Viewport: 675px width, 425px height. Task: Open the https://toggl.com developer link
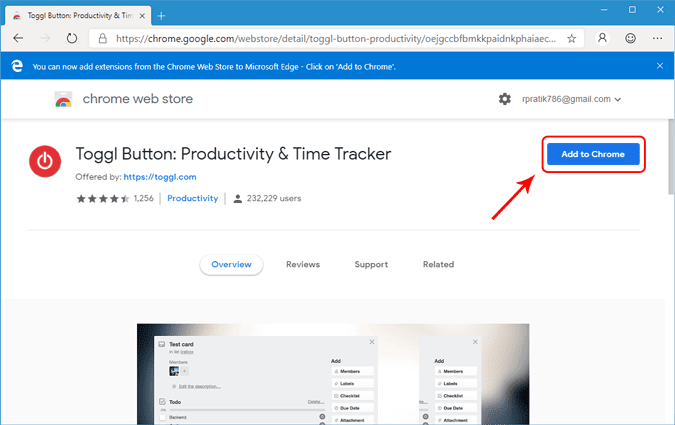[x=160, y=177]
